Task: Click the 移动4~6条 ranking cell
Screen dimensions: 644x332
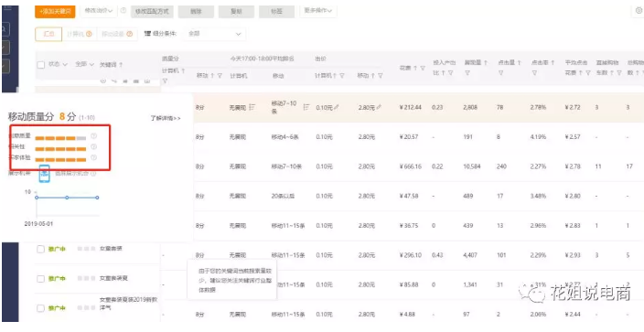Action: coord(286,137)
